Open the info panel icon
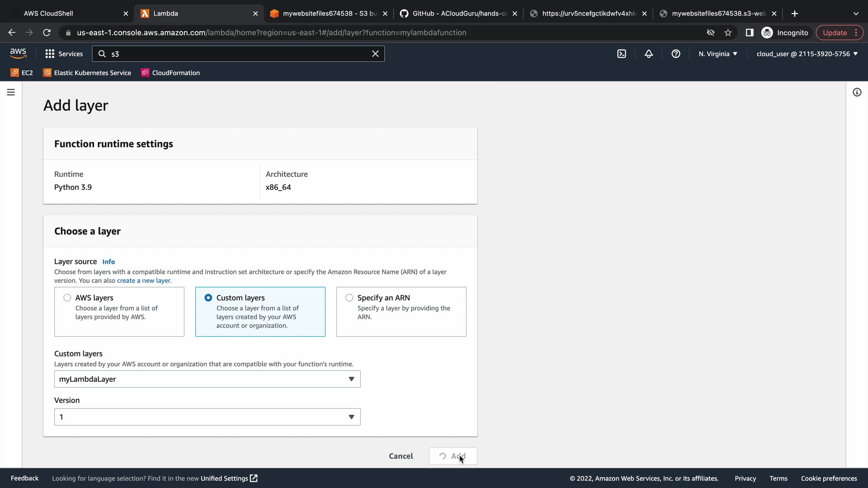The width and height of the screenshot is (868, 488). click(x=857, y=92)
